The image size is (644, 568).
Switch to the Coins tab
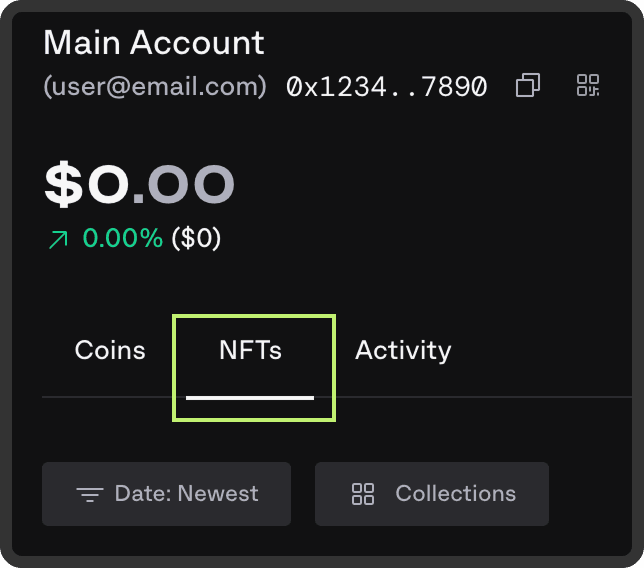[110, 351]
